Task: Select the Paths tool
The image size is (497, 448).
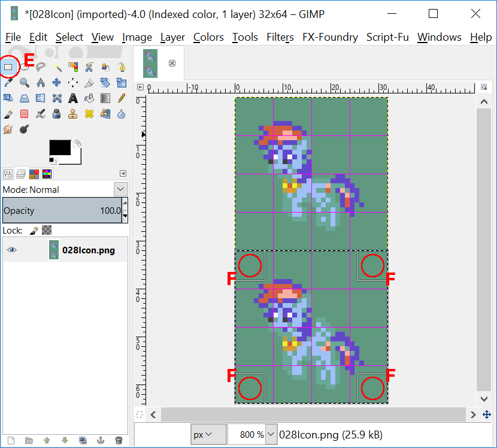Action: pyautogui.click(x=122, y=66)
